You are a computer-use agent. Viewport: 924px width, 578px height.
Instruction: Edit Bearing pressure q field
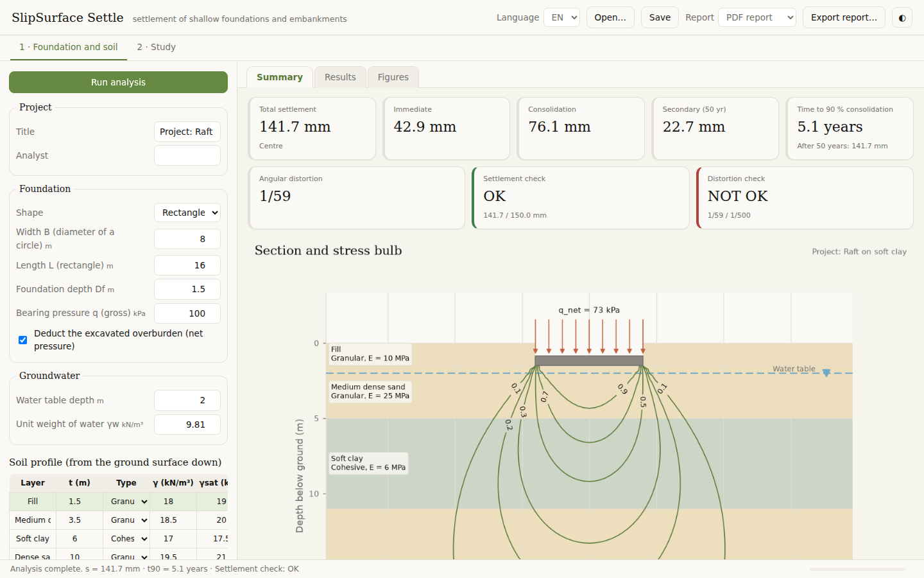tap(187, 313)
